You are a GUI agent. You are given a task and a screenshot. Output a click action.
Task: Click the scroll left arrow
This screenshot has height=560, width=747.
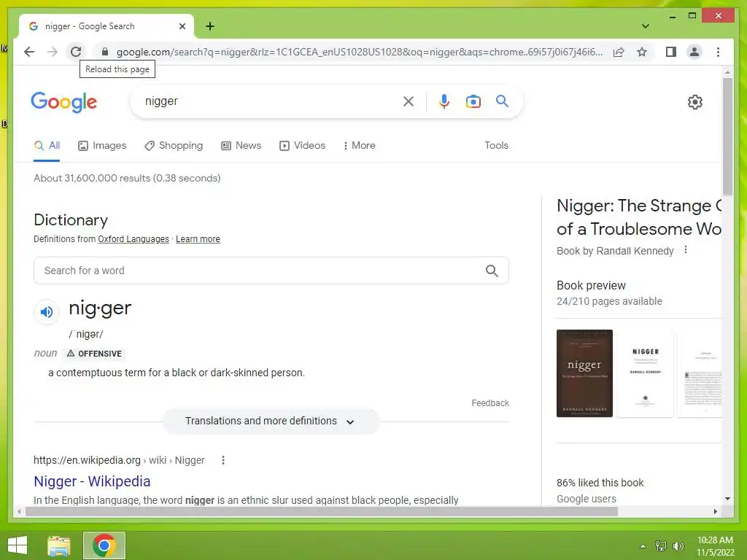tap(19, 511)
